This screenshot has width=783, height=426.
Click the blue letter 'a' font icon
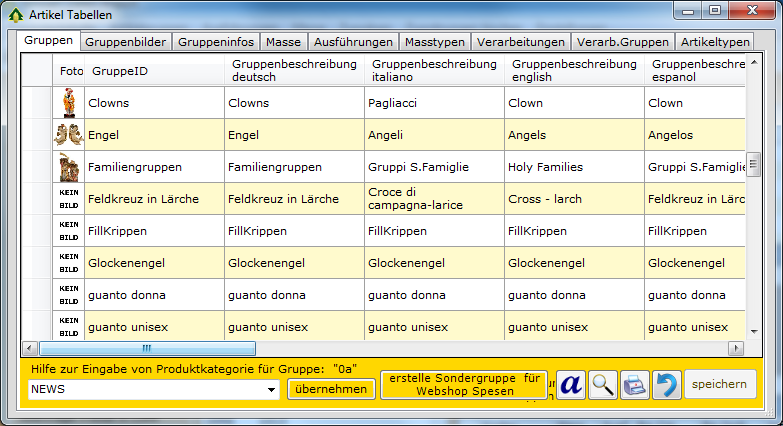pos(570,385)
